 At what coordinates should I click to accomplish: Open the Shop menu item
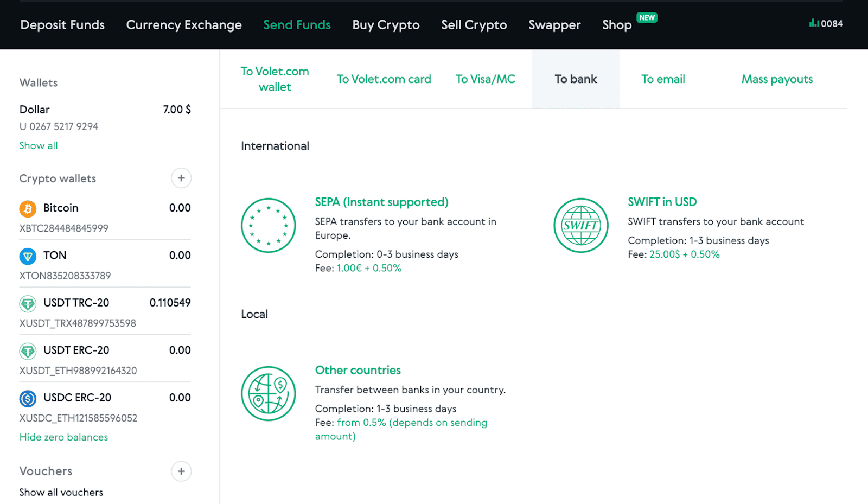point(617,25)
